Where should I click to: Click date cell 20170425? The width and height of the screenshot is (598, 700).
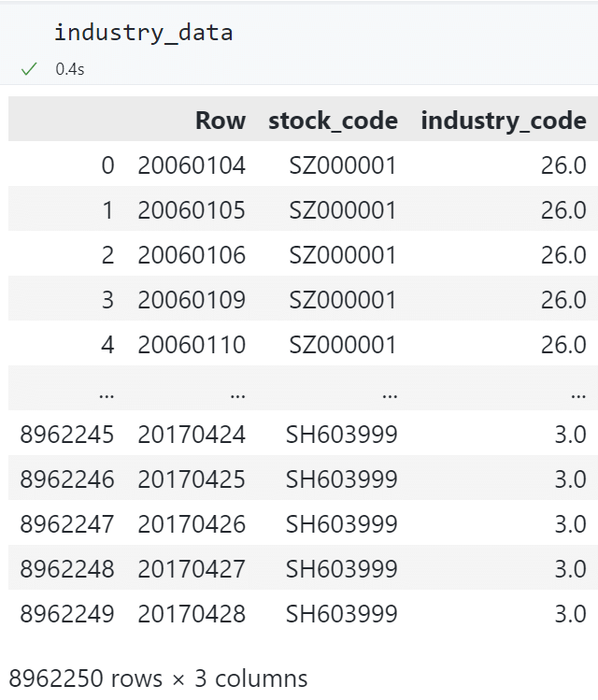[192, 479]
